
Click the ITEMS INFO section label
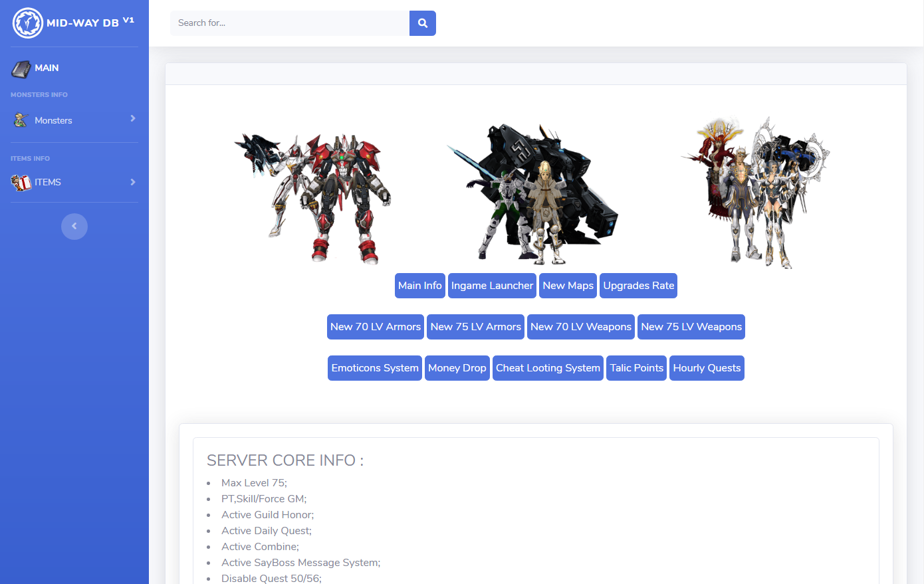[x=30, y=159]
